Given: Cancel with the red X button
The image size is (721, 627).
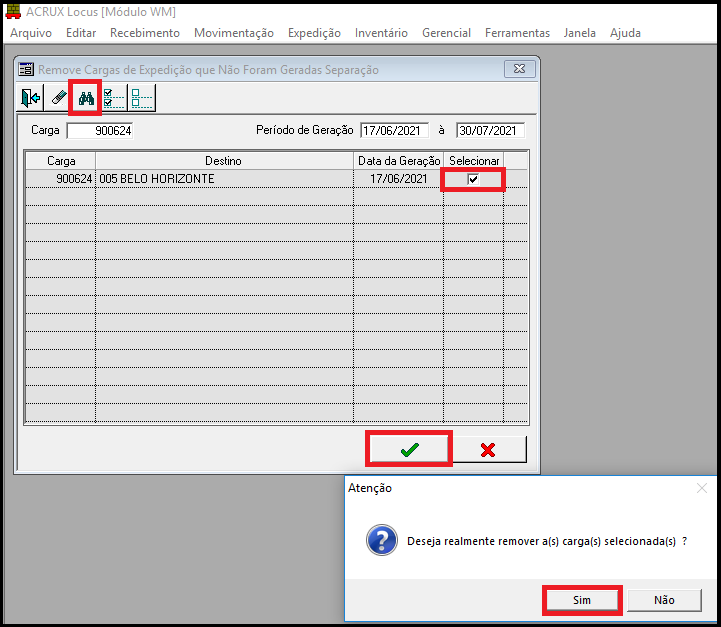Looking at the screenshot, I should click(x=488, y=450).
